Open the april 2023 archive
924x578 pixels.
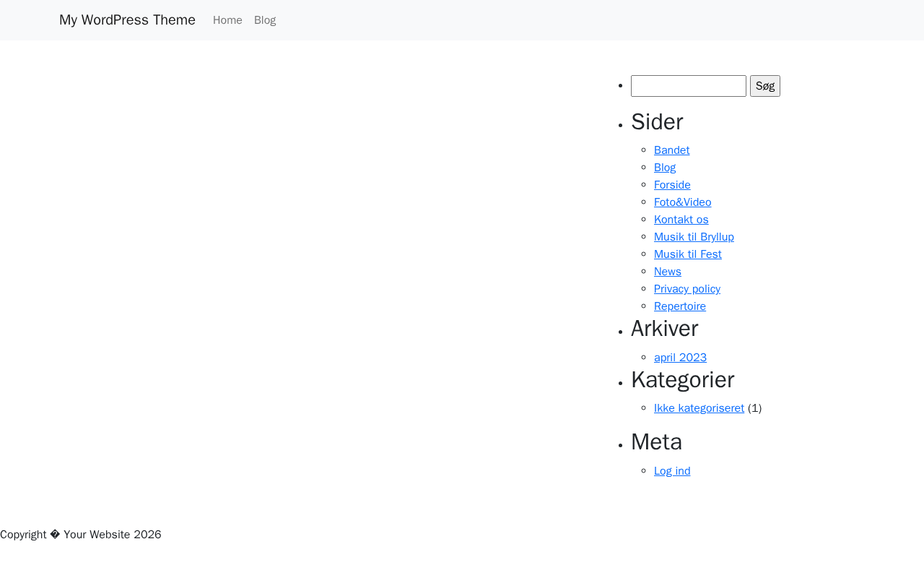click(680, 358)
